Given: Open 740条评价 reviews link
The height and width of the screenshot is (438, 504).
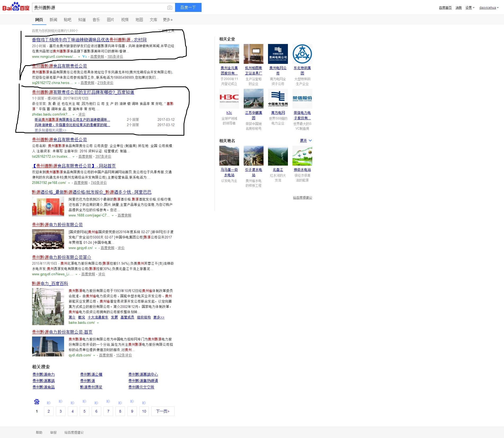Looking at the screenshot, I should coord(99,183).
